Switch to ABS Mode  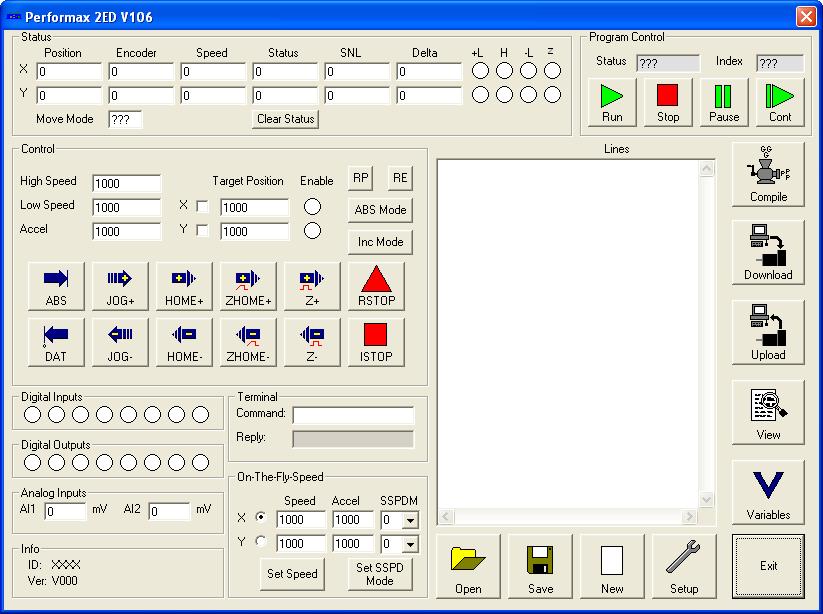coord(380,210)
